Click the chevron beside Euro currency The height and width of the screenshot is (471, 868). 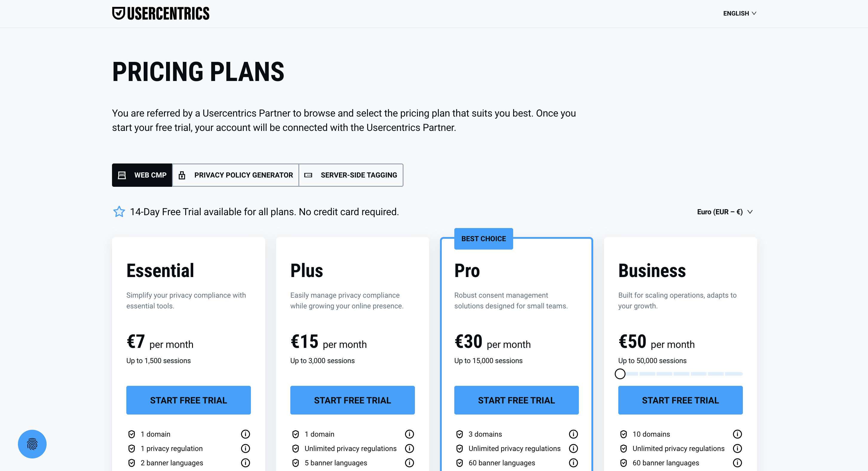pos(750,212)
